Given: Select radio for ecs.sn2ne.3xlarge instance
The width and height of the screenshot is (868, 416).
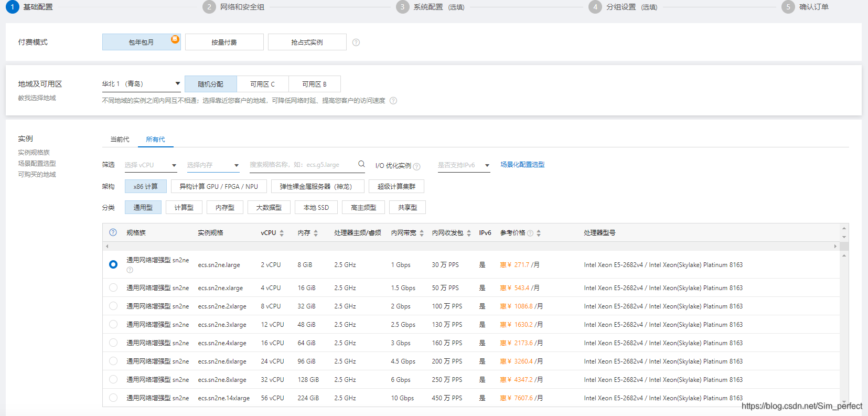Looking at the screenshot, I should (113, 324).
